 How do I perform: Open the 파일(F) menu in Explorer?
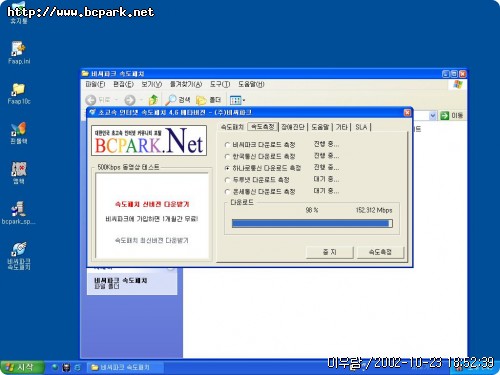pos(95,84)
